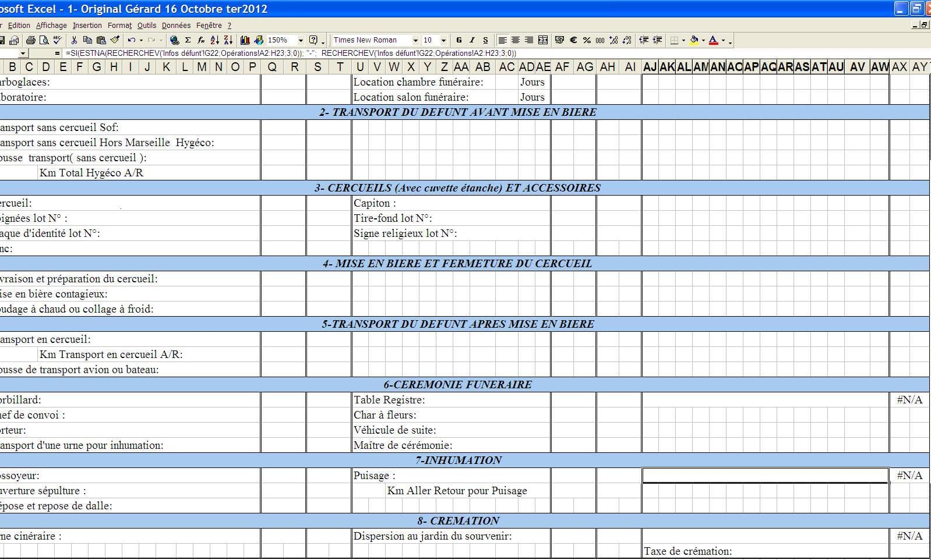Apply Euro currency format icon
Image resolution: width=931 pixels, height=560 pixels.
573,40
